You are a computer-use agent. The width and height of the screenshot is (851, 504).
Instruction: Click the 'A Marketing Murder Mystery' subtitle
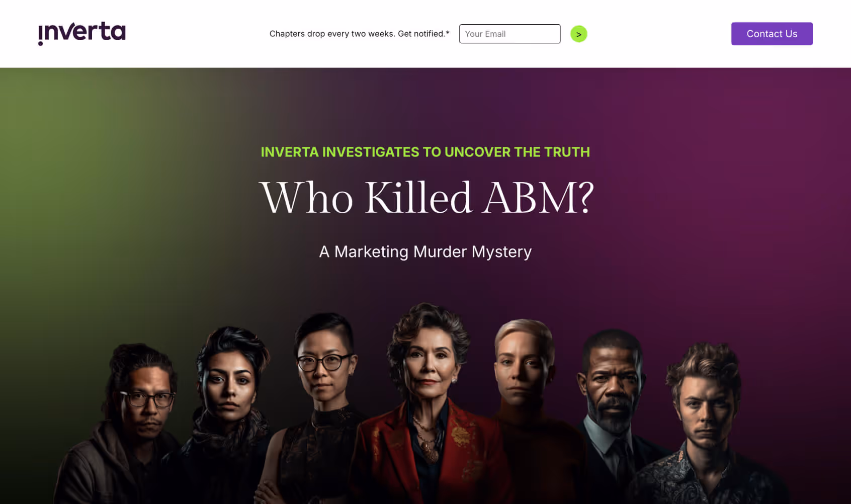point(425,251)
